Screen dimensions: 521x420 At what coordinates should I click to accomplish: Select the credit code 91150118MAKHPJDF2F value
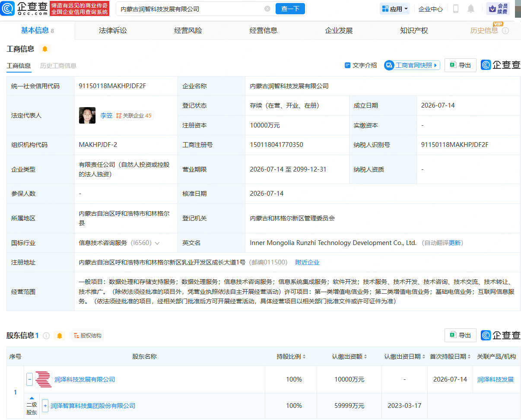point(112,86)
